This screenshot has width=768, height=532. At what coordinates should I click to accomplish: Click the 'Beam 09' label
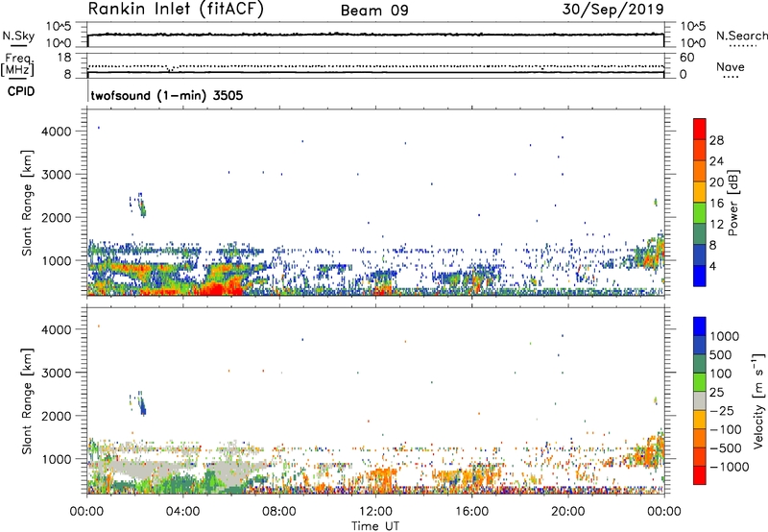point(374,11)
